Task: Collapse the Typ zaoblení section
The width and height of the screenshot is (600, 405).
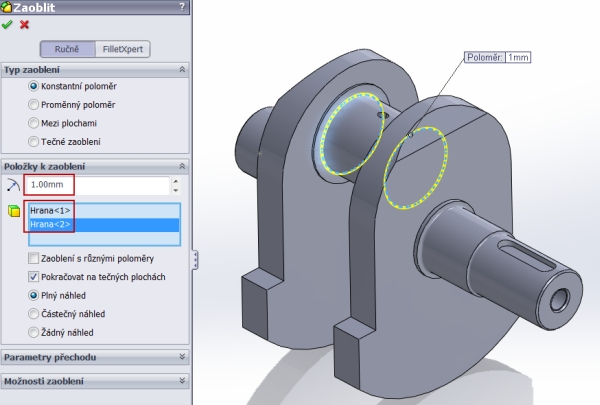Action: (x=182, y=70)
